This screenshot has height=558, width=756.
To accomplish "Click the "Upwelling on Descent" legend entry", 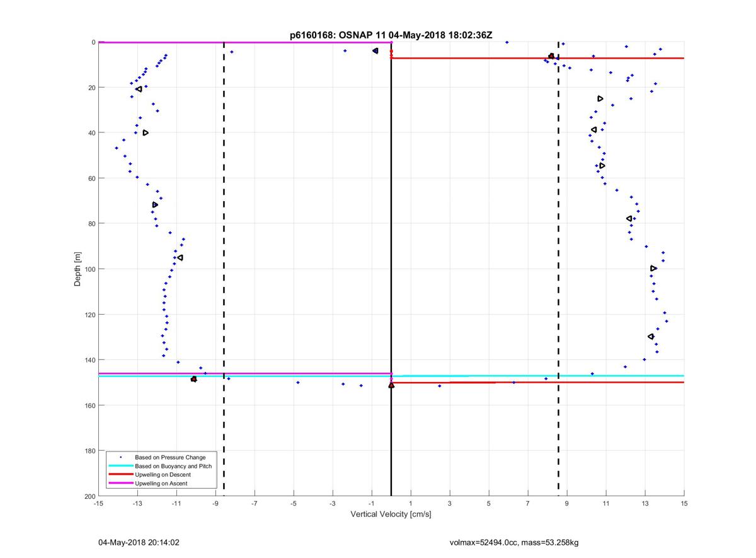I will click(x=163, y=475).
